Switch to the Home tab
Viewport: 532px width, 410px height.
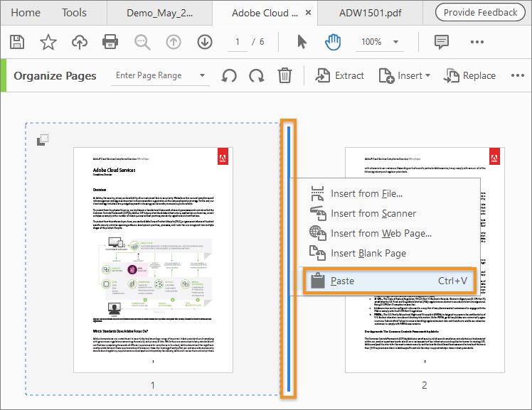coord(26,13)
